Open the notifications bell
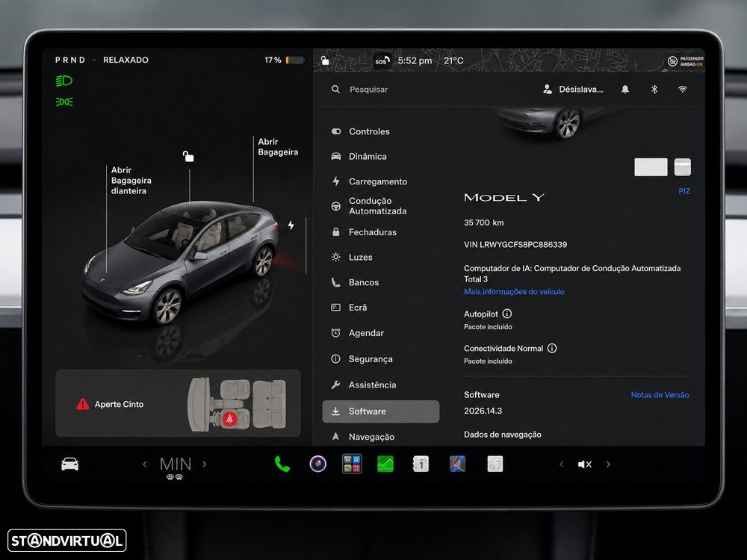The width and height of the screenshot is (747, 560). point(625,90)
